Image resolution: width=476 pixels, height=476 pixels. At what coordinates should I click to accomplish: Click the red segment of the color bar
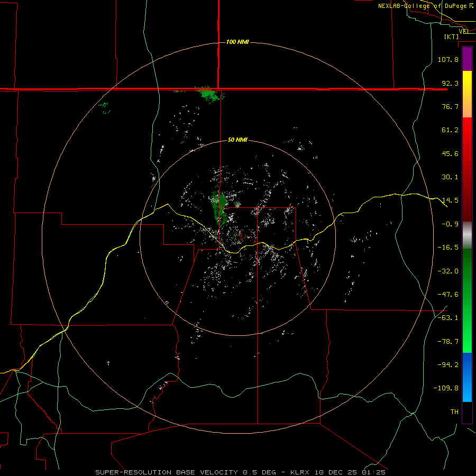(x=467, y=169)
